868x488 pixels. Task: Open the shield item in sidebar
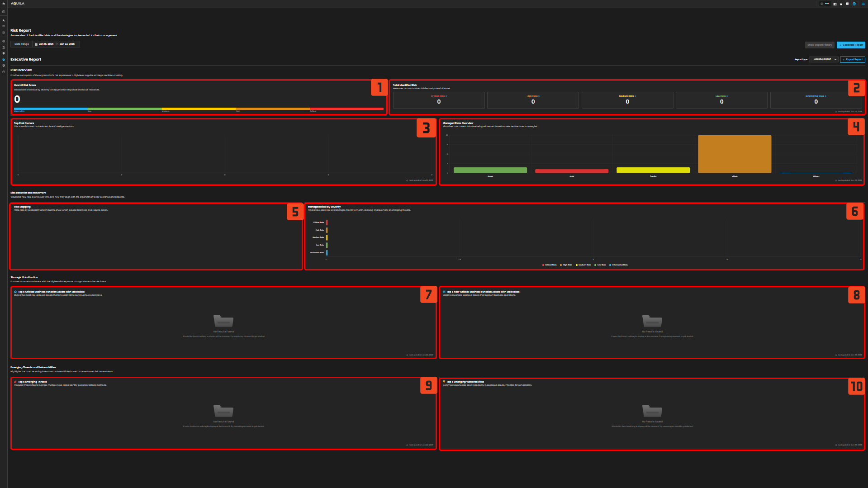(x=4, y=53)
